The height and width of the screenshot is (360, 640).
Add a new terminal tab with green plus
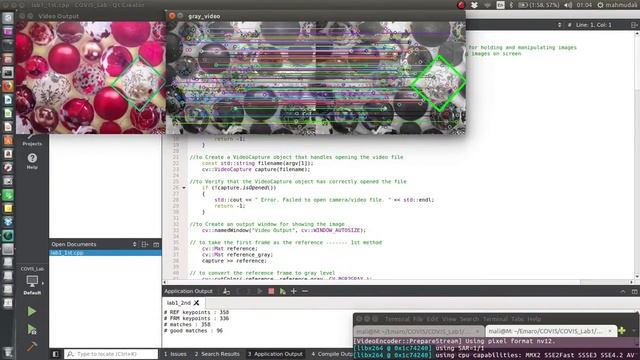(x=622, y=331)
